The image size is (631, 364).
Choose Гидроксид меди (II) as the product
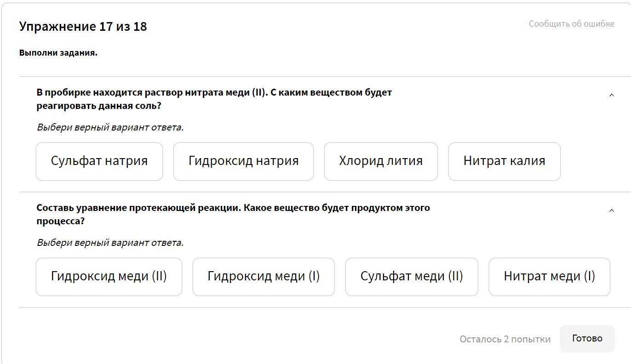109,277
